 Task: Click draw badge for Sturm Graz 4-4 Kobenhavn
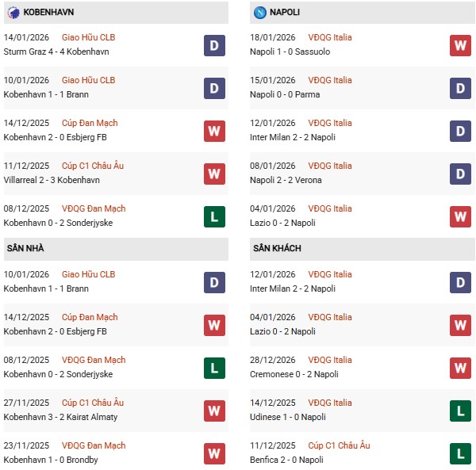[214, 45]
